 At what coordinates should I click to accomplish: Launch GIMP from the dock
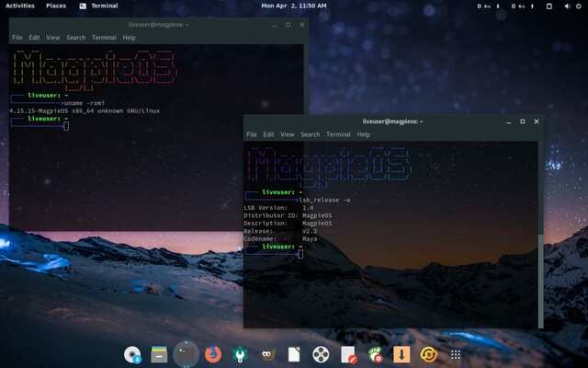267,354
